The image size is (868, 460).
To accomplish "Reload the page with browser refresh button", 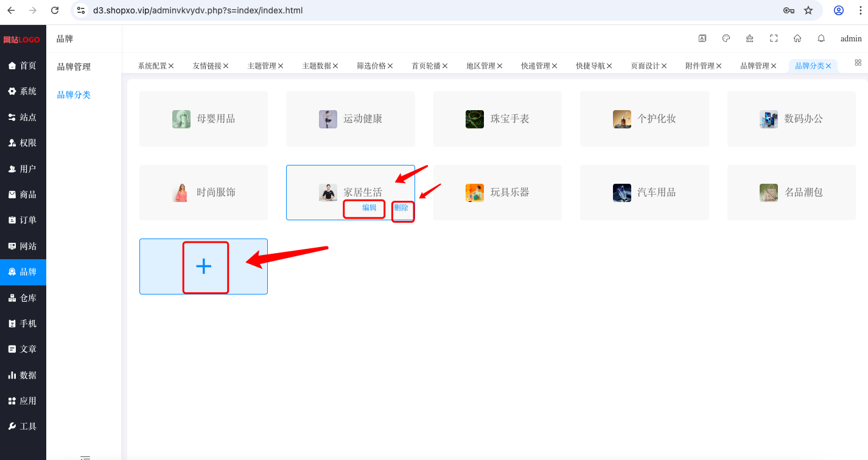I will click(x=55, y=10).
